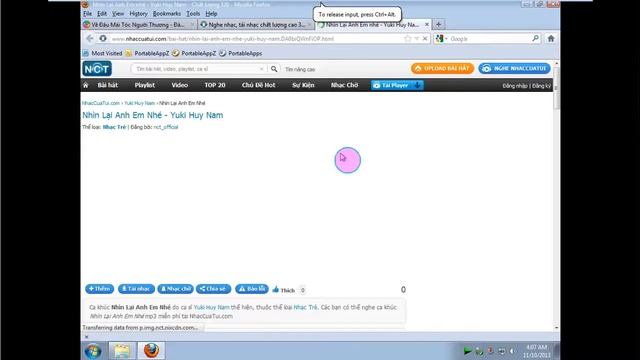Open the Nhạc Chờ navigation item

(x=344, y=85)
